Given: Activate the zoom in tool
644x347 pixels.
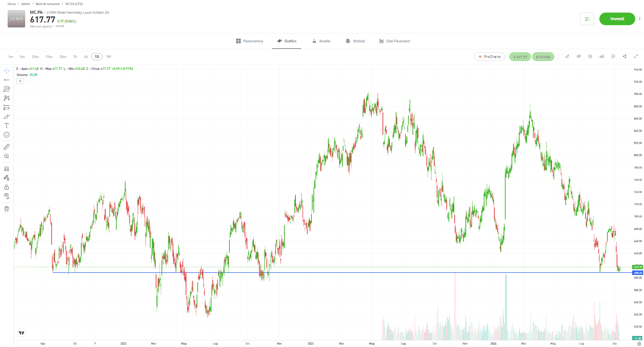Looking at the screenshot, I should click(x=6, y=156).
